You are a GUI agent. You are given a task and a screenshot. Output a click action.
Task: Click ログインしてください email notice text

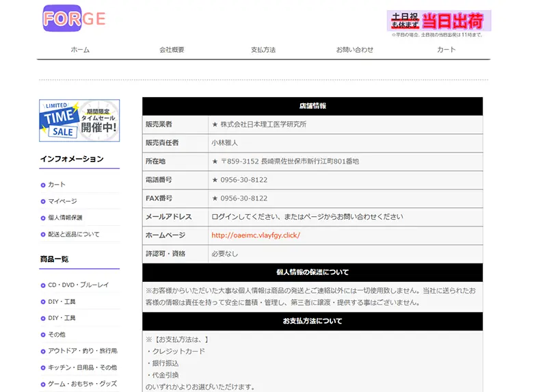(307, 217)
